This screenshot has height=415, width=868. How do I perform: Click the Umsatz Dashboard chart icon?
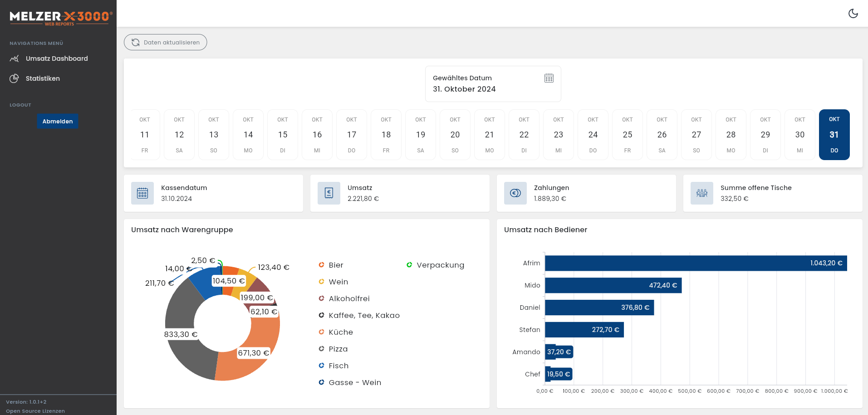pyautogui.click(x=14, y=58)
